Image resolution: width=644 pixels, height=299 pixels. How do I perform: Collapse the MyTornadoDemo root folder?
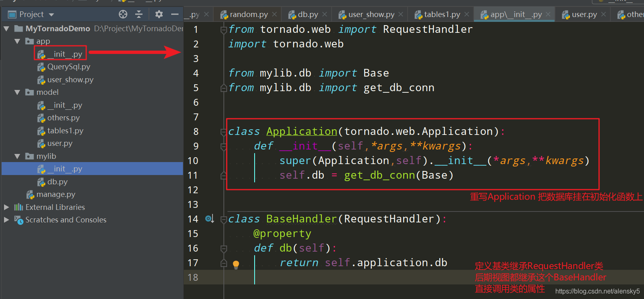pyautogui.click(x=6, y=29)
